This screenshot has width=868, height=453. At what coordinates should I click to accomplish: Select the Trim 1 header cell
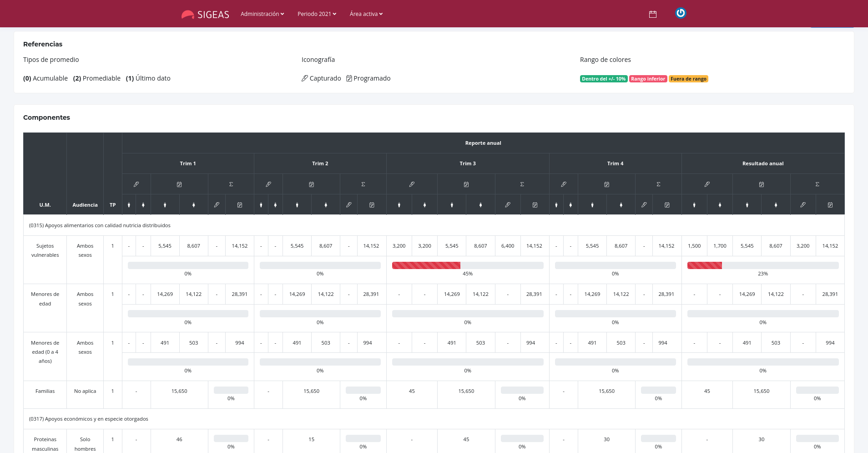(x=188, y=163)
